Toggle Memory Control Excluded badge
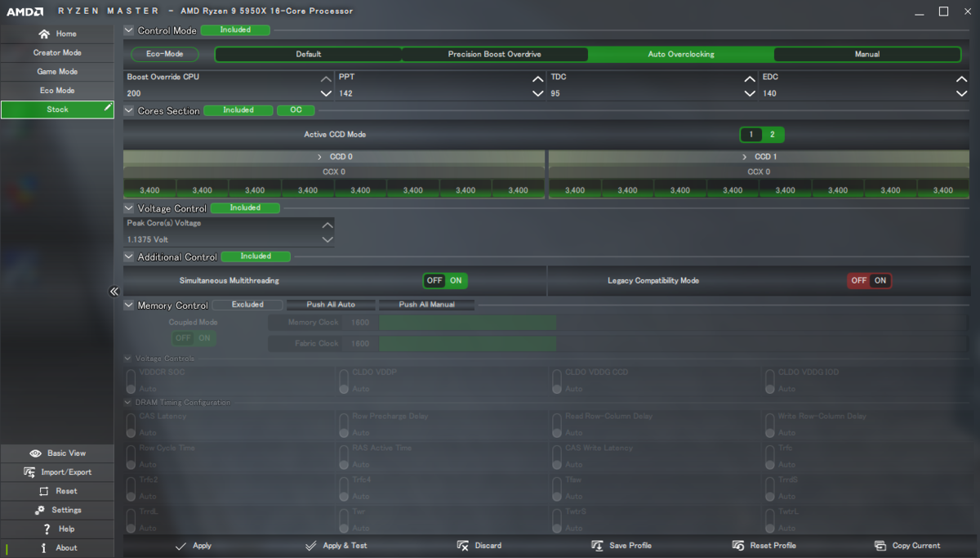Screen dimensions: 980x558 click(x=247, y=305)
